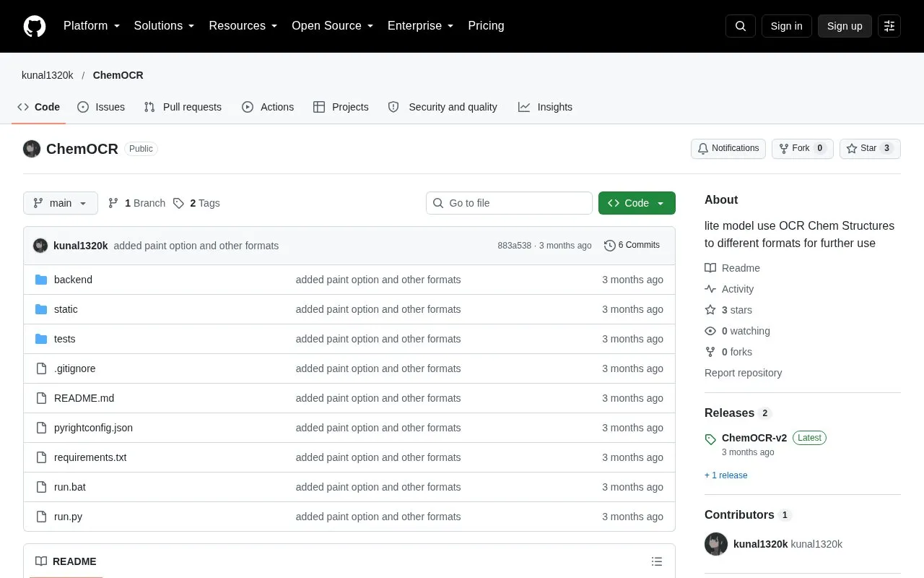
Task: Switch to the Pull requests tab
Action: (183, 107)
